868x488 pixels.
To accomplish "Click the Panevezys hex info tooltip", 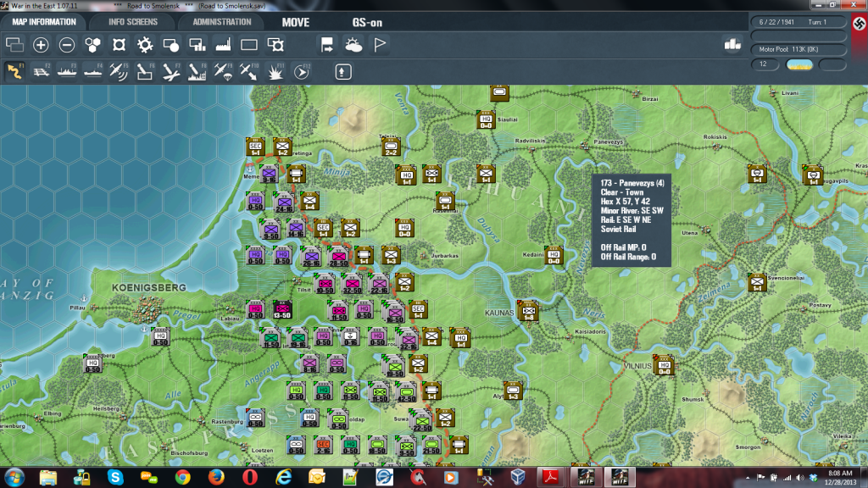I will click(x=631, y=220).
